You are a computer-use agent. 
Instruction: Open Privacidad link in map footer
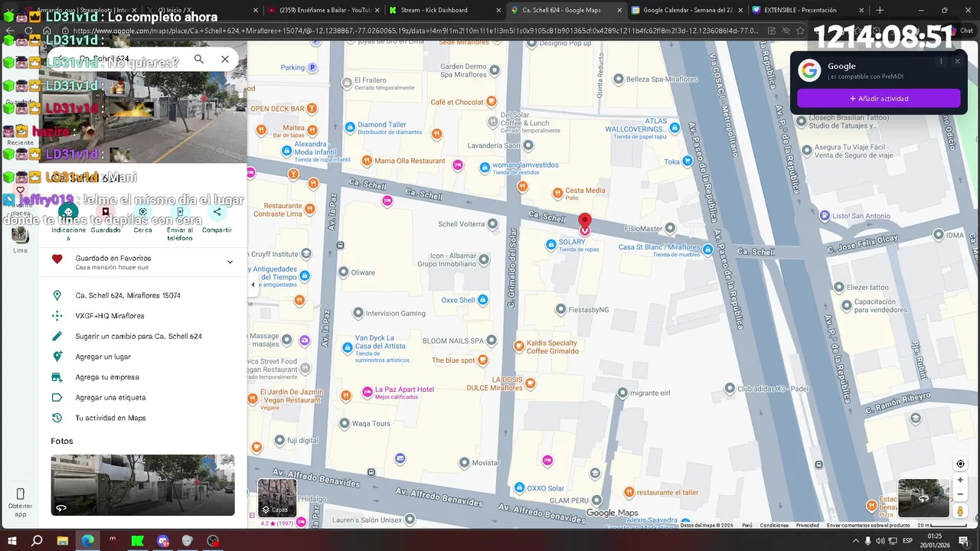click(807, 525)
